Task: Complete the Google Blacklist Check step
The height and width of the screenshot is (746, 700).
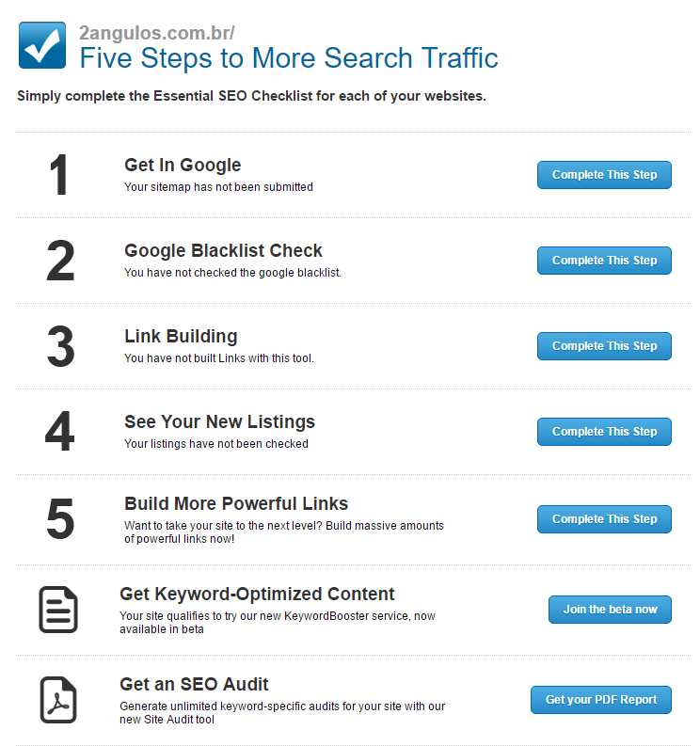Action: pos(604,261)
